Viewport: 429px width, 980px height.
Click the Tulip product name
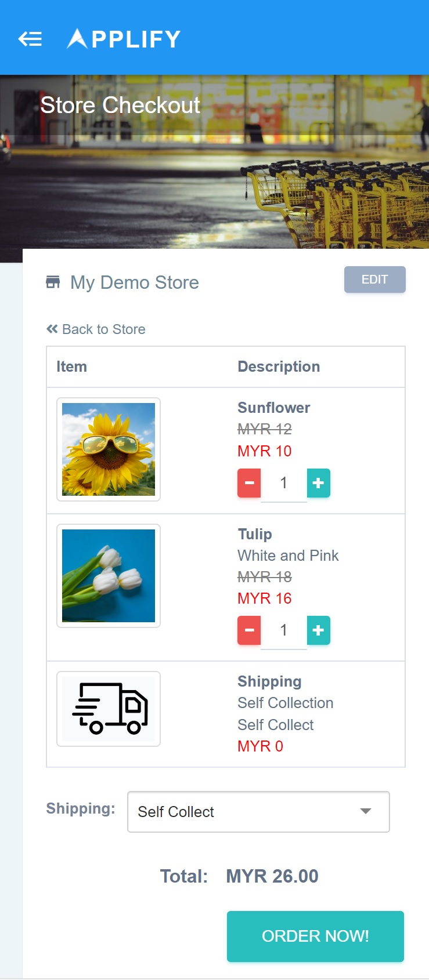(255, 534)
